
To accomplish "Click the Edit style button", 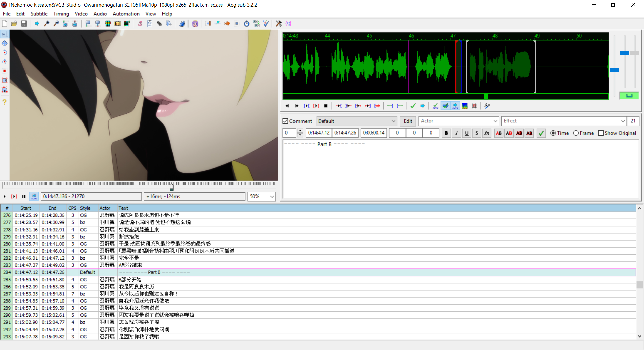I will [x=408, y=121].
